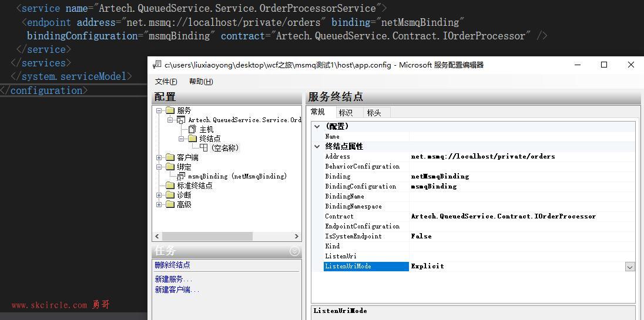Click the IsSystemEndpoint value False
The height and width of the screenshot is (320, 644).
[421, 236]
